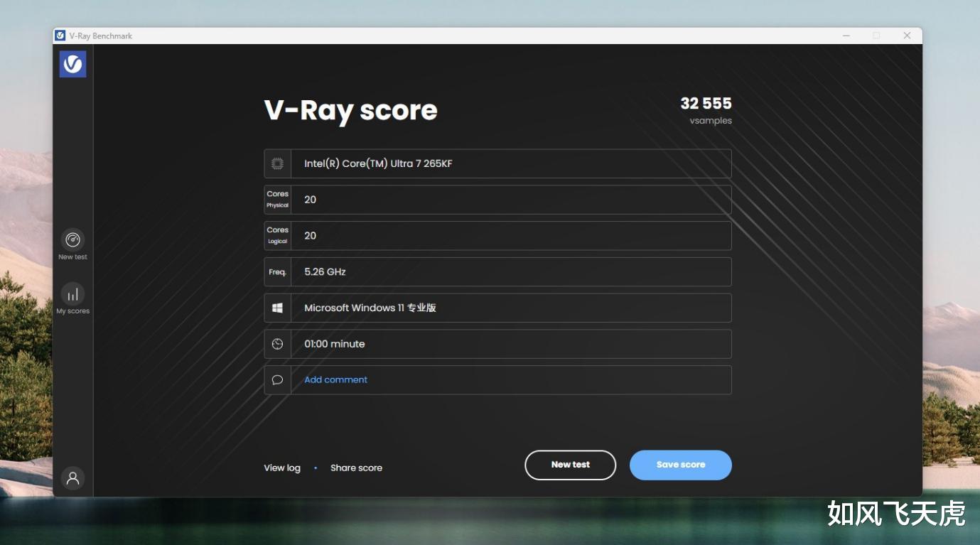Click the V-Ray score heading
This screenshot has width=980, height=545.
[x=350, y=110]
